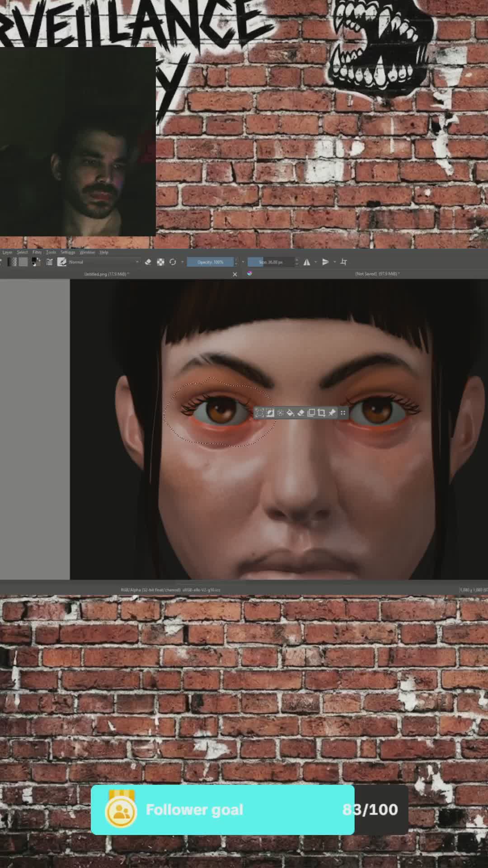488x868 pixels.
Task: Click the pin icon in floating selection bar
Action: tap(332, 413)
